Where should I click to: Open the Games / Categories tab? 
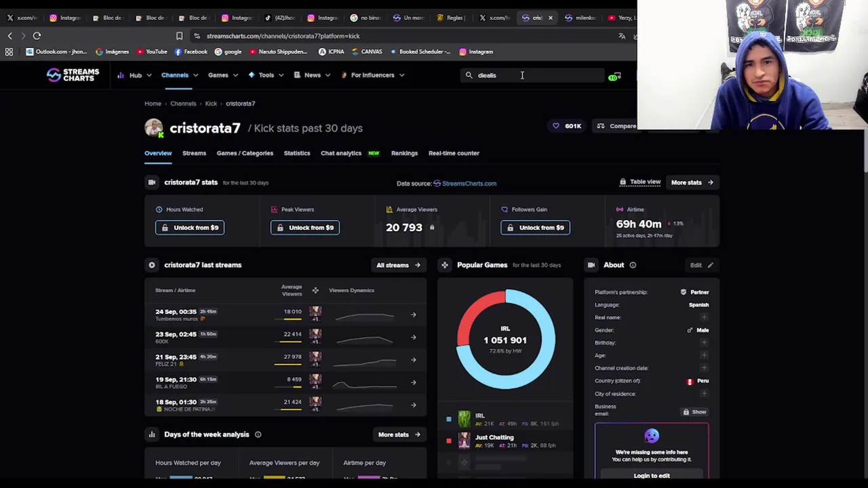(x=245, y=153)
